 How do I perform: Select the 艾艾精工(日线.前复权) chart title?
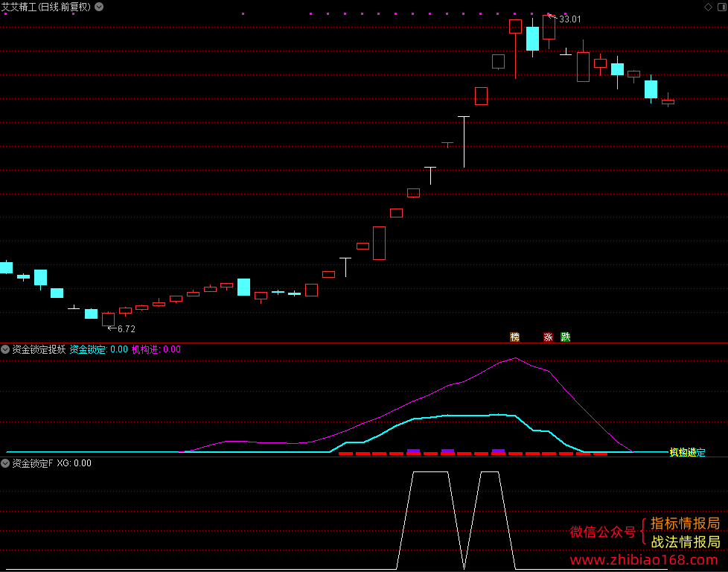point(46,7)
